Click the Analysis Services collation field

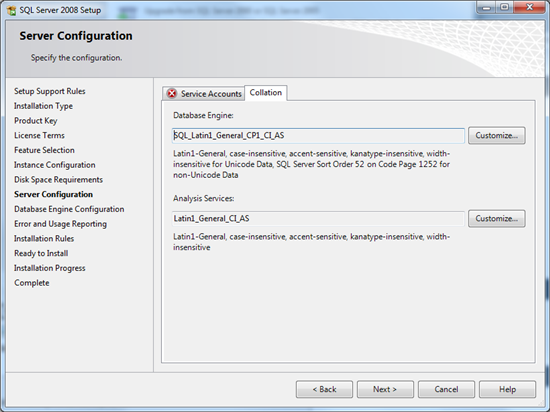(x=318, y=218)
